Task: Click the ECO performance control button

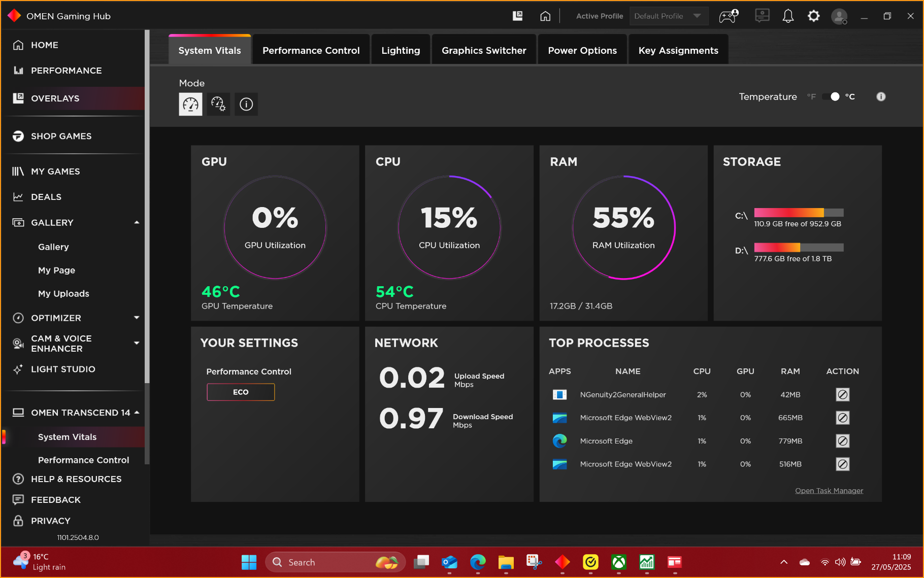Action: tap(241, 392)
